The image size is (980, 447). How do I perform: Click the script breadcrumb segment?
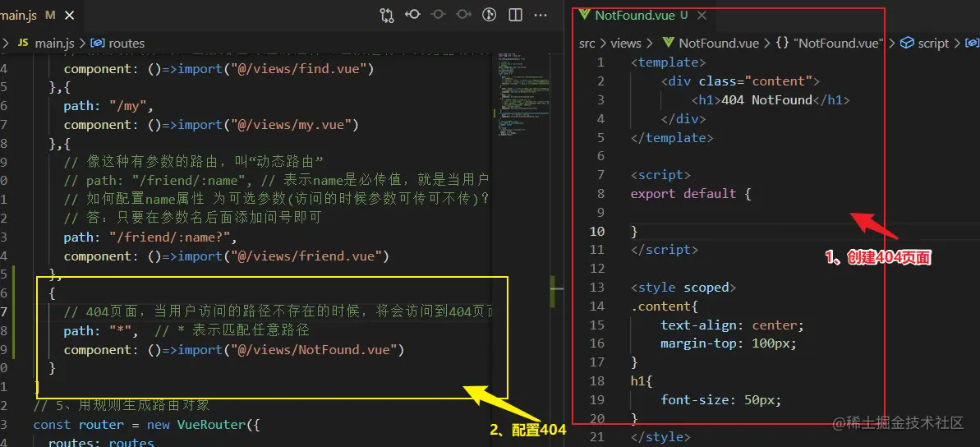[924, 43]
